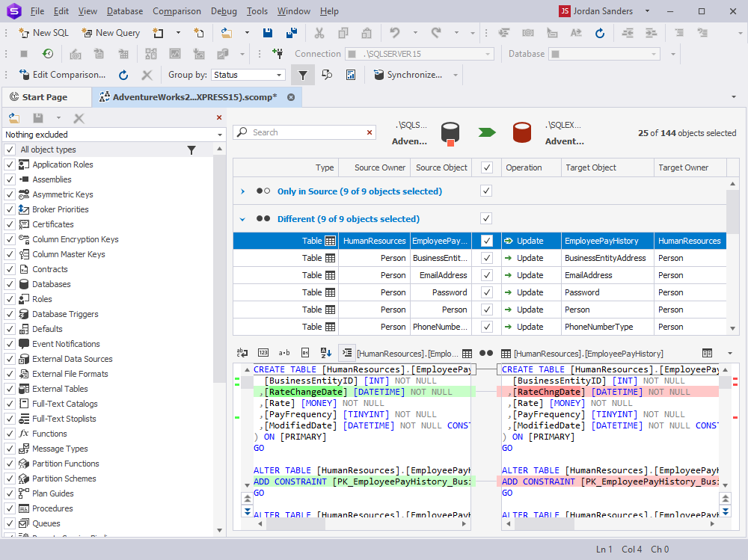Uncheck the Databases checkbox
Viewport: 748px width, 560px height.
point(10,284)
